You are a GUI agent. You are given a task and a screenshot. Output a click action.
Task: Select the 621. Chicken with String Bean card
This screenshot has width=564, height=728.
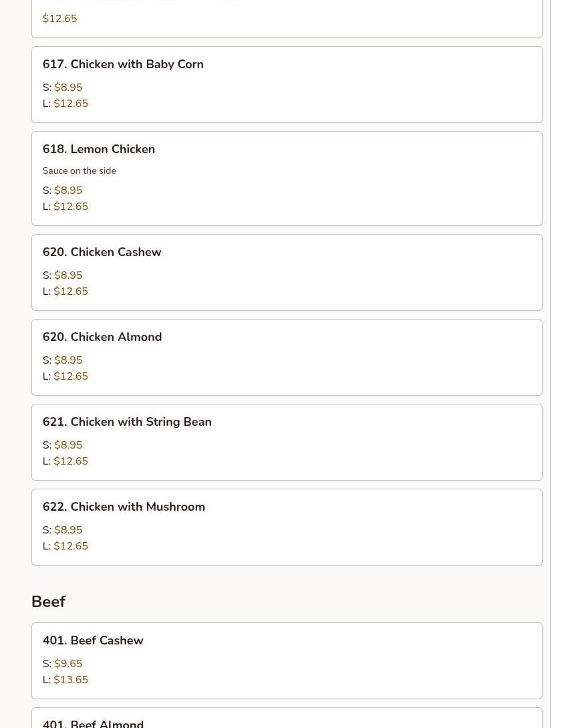click(x=287, y=443)
